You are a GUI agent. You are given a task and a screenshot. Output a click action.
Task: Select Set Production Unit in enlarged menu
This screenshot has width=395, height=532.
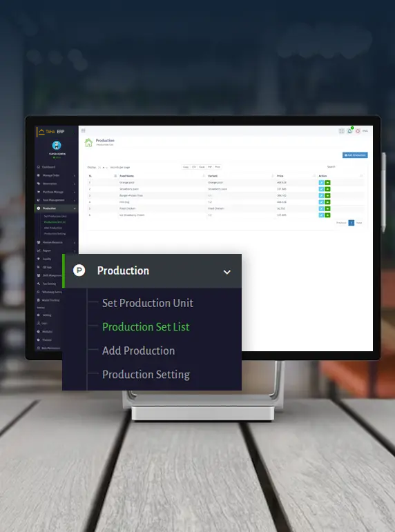pos(148,303)
